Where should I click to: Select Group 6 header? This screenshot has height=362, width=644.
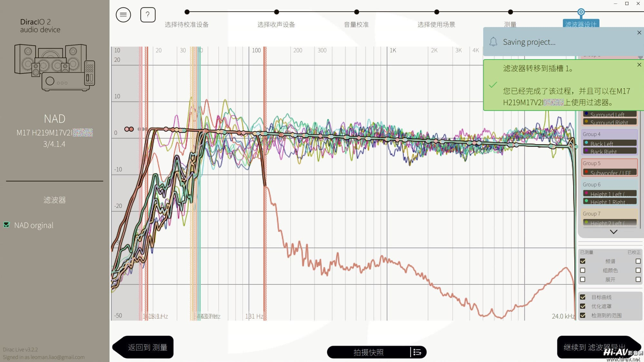point(591,185)
